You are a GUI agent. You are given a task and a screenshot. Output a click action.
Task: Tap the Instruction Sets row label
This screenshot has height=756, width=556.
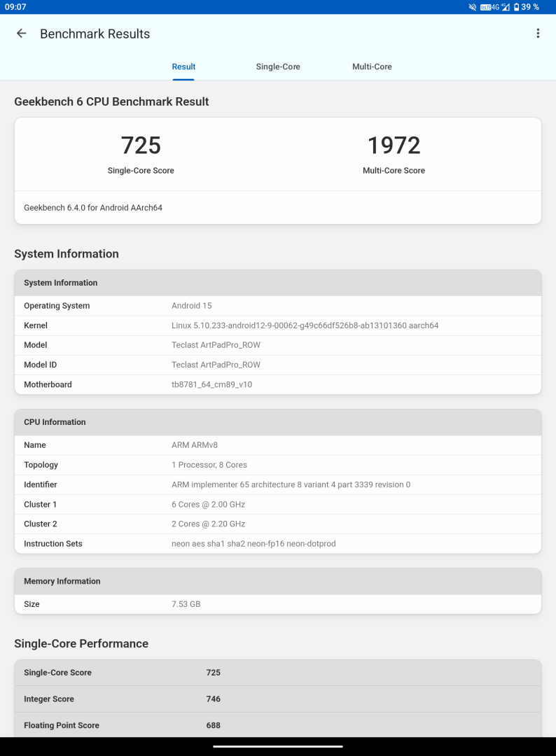[x=53, y=543]
